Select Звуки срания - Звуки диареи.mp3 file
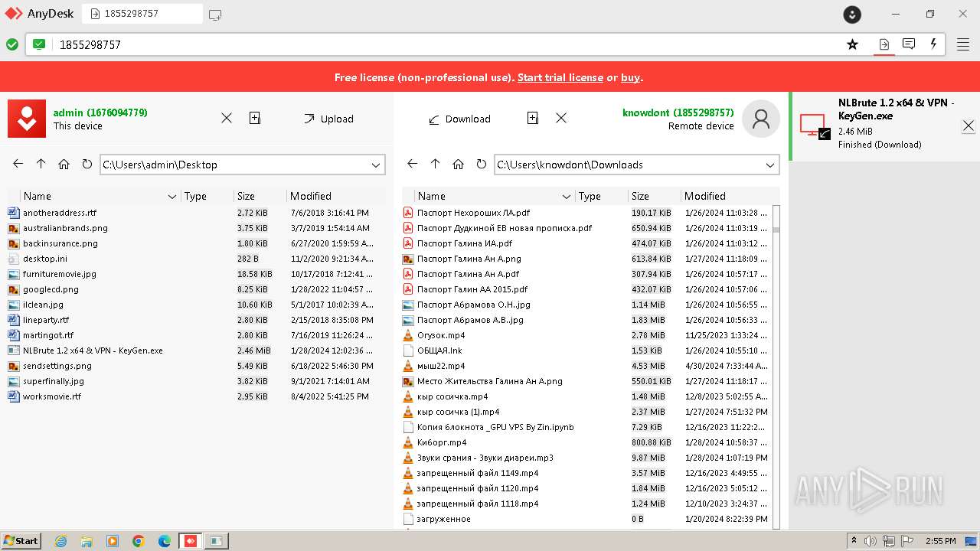 [485, 458]
